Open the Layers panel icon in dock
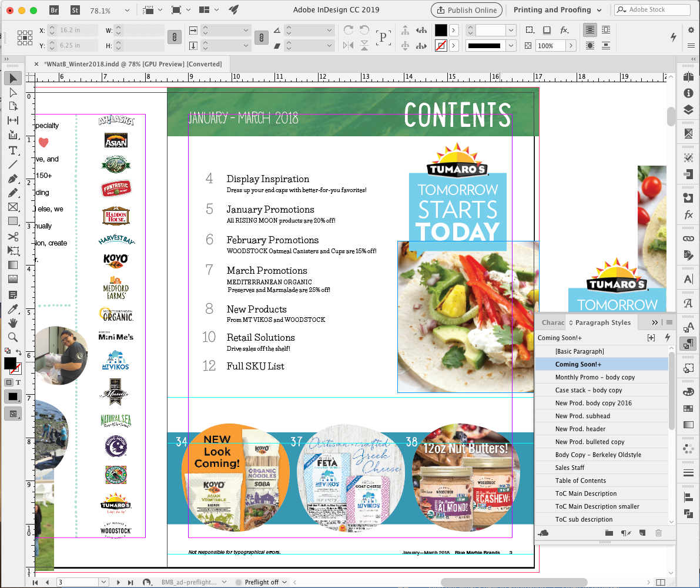The width and height of the screenshot is (700, 588). coord(688,110)
